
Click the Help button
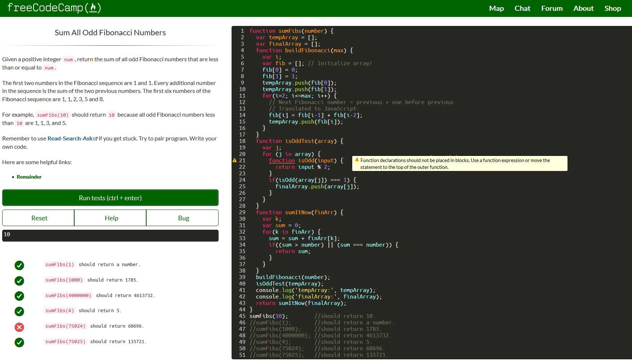pyautogui.click(x=111, y=218)
